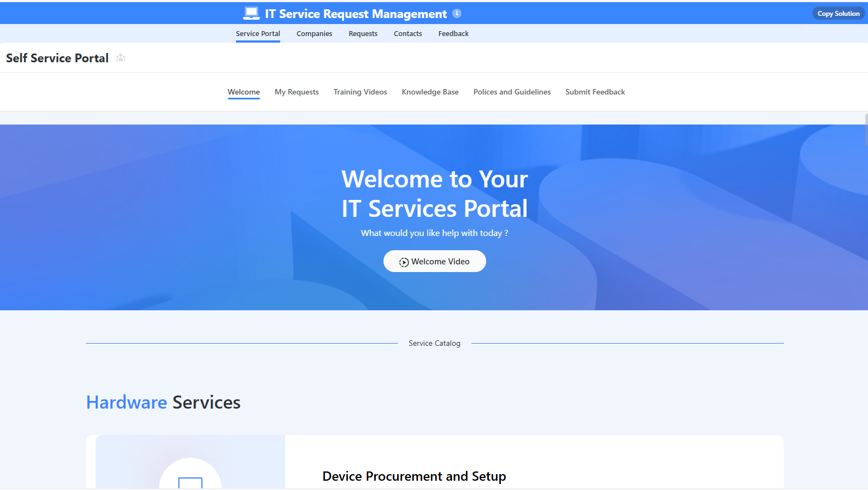Viewport: 868px width, 490px height.
Task: Go to Training Videos
Action: point(360,92)
